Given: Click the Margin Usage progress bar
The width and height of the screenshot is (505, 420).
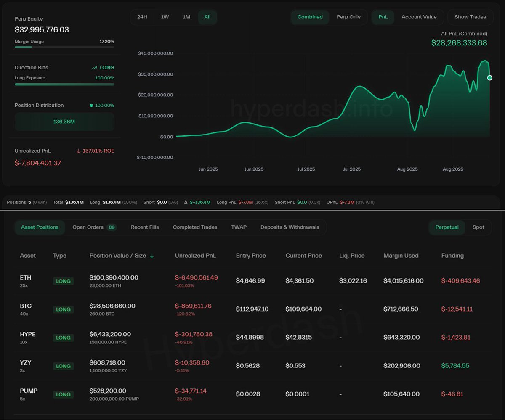Looking at the screenshot, I should pyautogui.click(x=64, y=47).
